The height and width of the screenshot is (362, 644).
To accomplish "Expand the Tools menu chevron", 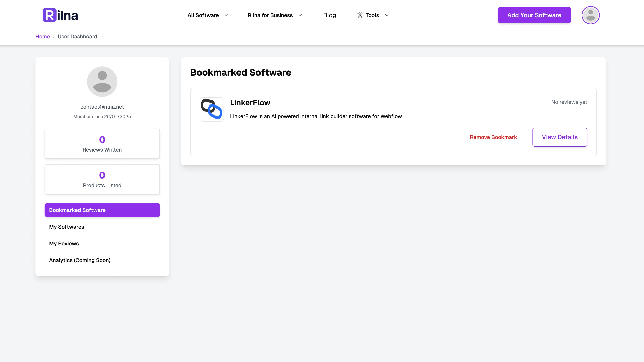I will point(386,15).
